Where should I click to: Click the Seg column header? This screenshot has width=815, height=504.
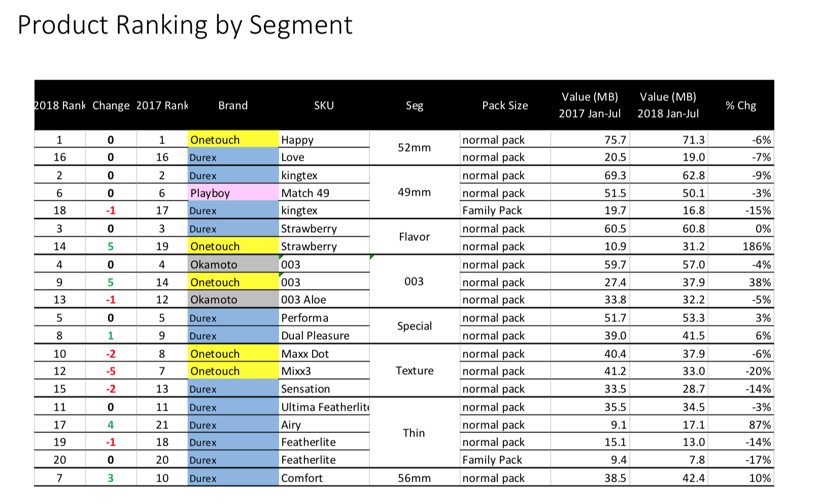pyautogui.click(x=414, y=105)
